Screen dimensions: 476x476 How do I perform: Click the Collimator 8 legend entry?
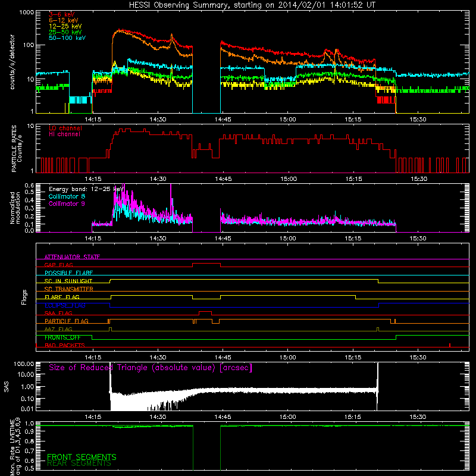pos(67,196)
